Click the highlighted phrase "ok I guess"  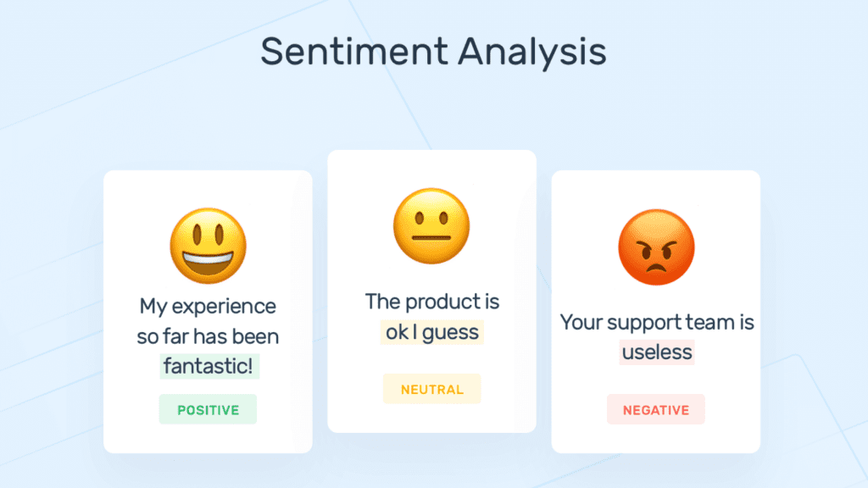[x=432, y=332]
